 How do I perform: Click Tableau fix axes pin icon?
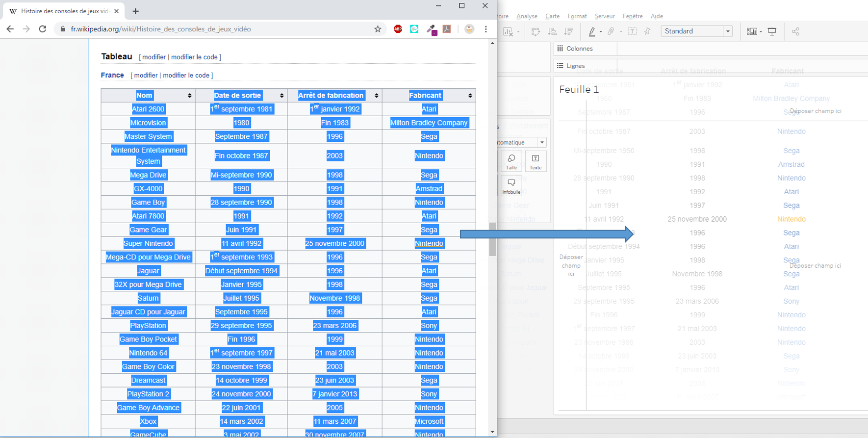647,31
